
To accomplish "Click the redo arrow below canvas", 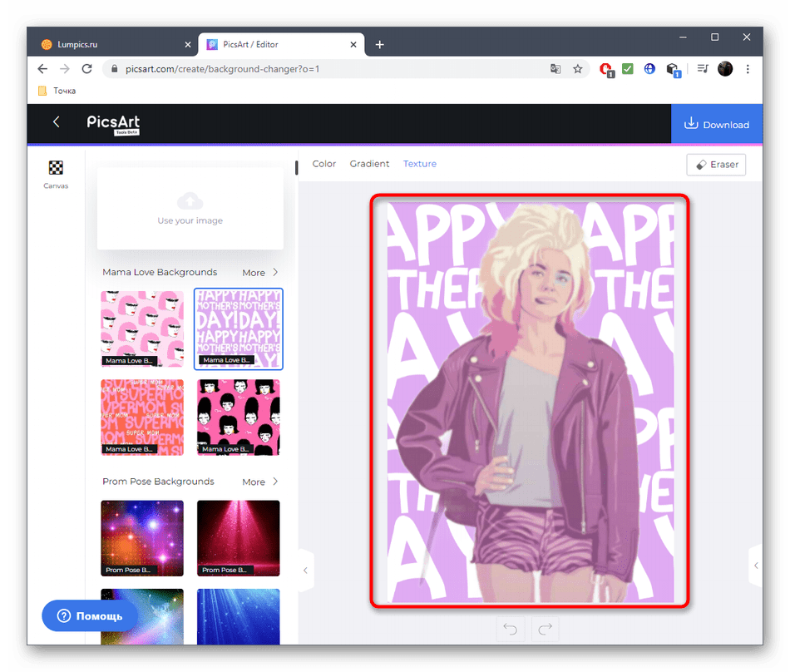I will tap(546, 630).
